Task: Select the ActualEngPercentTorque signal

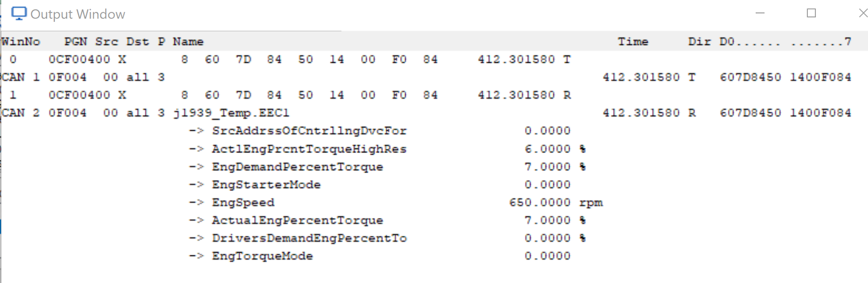Action: coord(297,221)
